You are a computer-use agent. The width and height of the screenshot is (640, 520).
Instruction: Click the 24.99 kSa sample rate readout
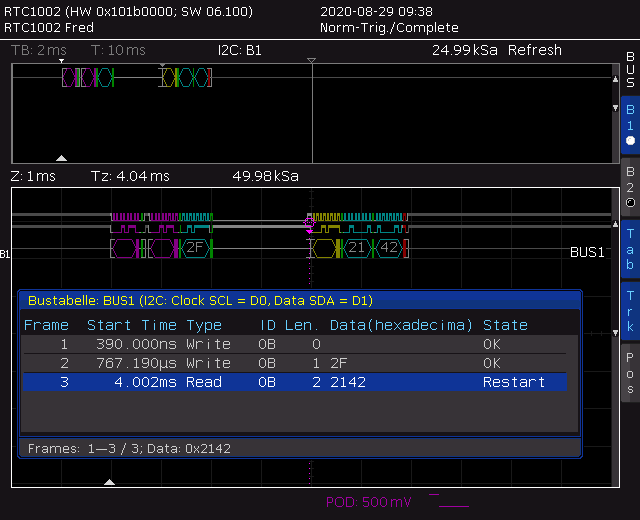coord(465,50)
